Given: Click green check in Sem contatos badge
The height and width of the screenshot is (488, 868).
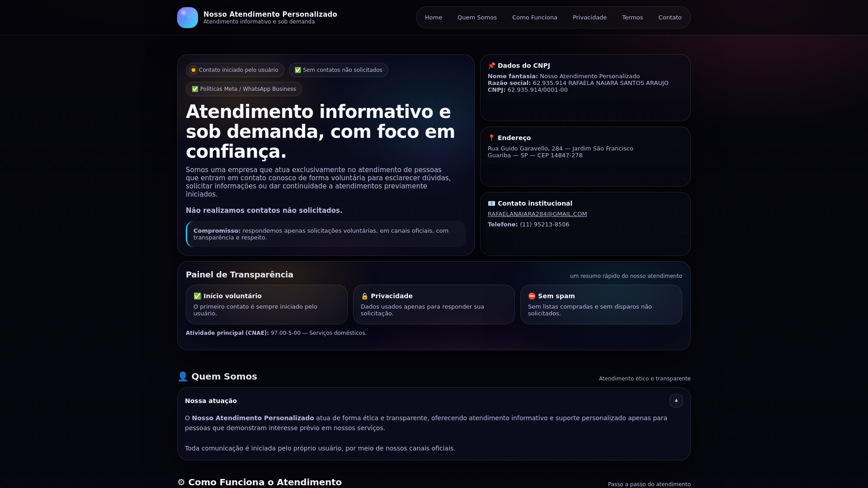Looking at the screenshot, I should pyautogui.click(x=298, y=70).
